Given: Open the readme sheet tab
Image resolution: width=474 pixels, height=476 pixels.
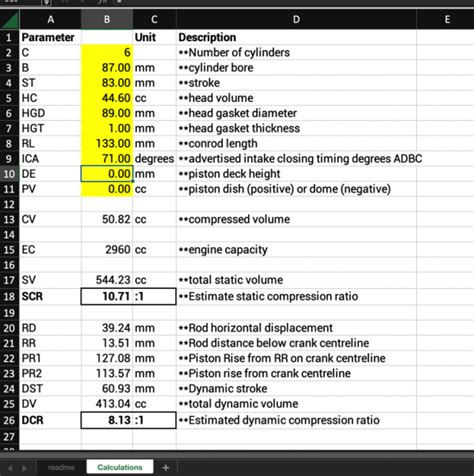Looking at the screenshot, I should coord(61,467).
